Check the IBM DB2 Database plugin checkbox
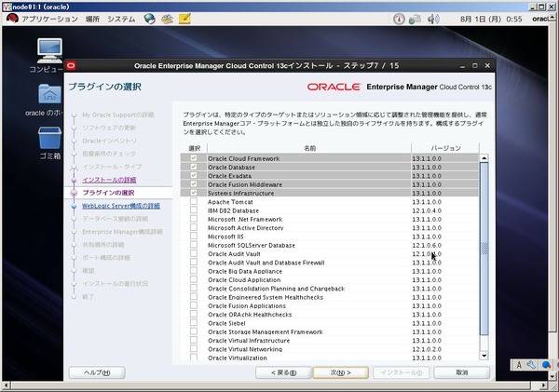Viewport: 559px width, 392px height. coord(194,210)
